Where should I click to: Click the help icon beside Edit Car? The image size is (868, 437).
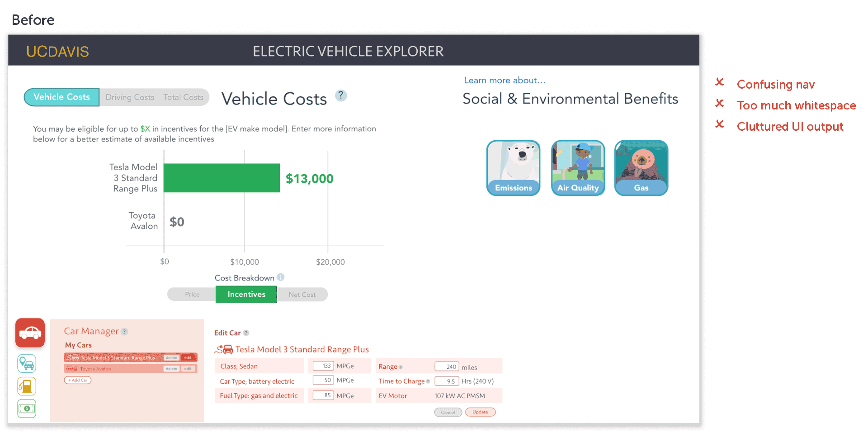coord(246,333)
